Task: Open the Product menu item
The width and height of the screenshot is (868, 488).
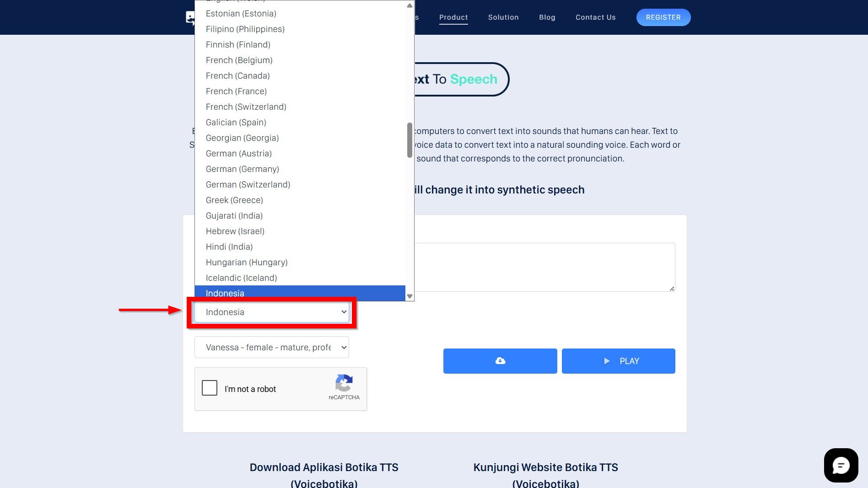Action: (x=453, y=17)
